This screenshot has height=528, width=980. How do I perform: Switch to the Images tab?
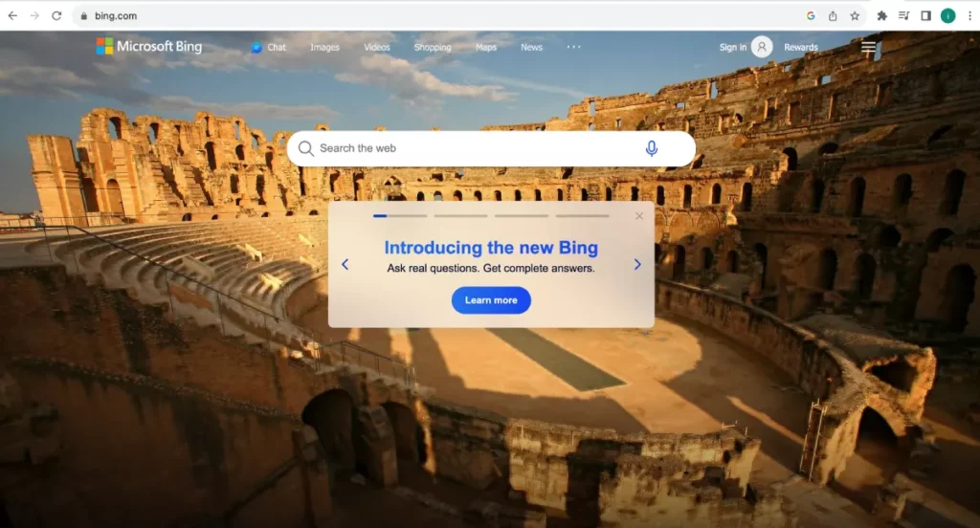tap(324, 48)
